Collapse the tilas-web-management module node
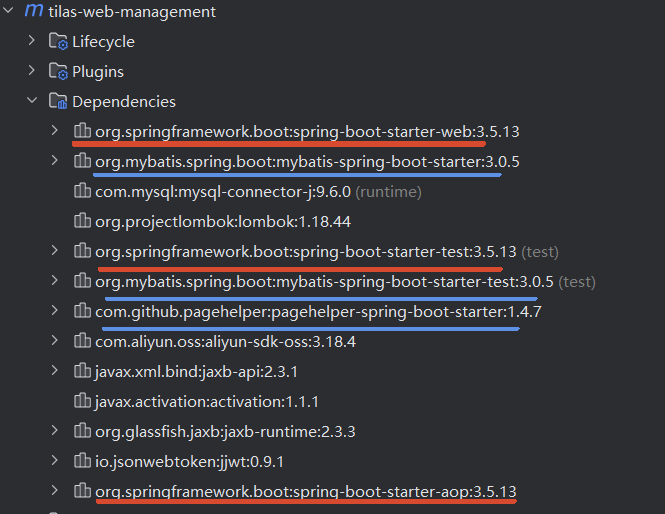This screenshot has height=514, width=665. point(8,10)
